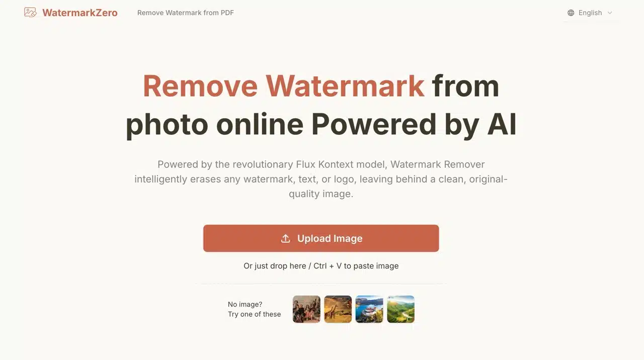Screen dimensions: 644x360
Task: Choose the group of people sample image
Action: pyautogui.click(x=306, y=309)
